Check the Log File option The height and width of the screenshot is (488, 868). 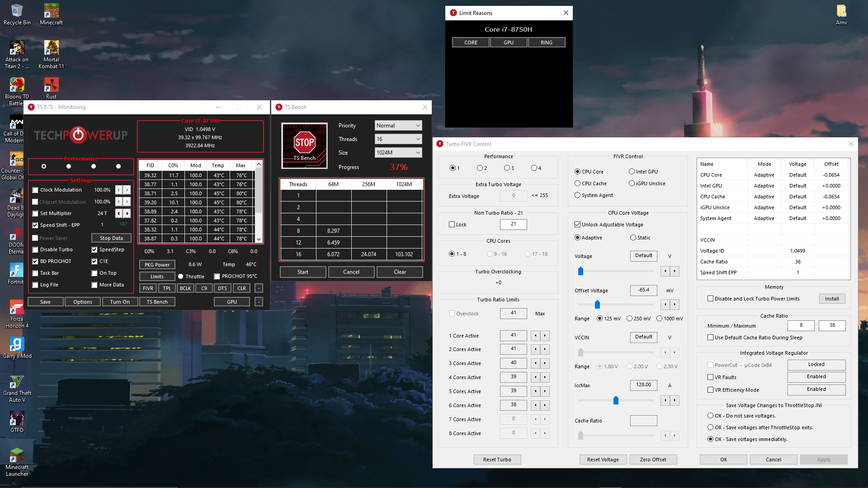pyautogui.click(x=35, y=285)
